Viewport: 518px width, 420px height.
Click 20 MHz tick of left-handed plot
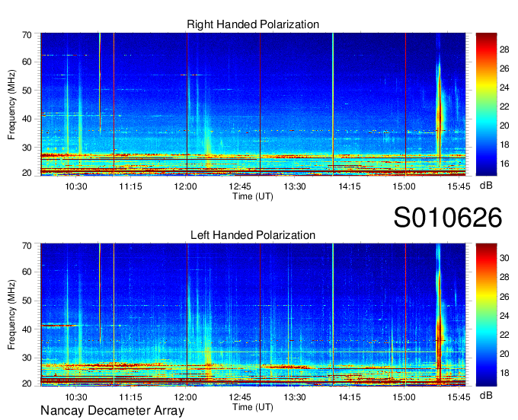(x=27, y=383)
